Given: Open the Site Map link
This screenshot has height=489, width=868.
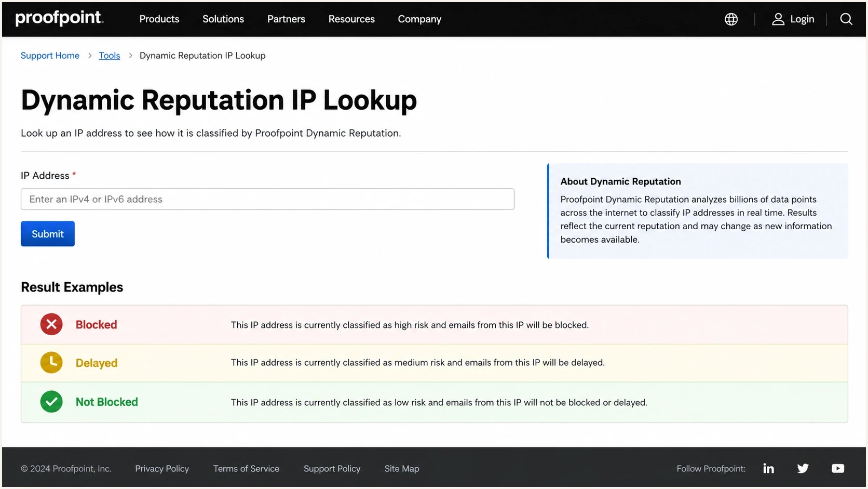Looking at the screenshot, I should click(x=402, y=469).
